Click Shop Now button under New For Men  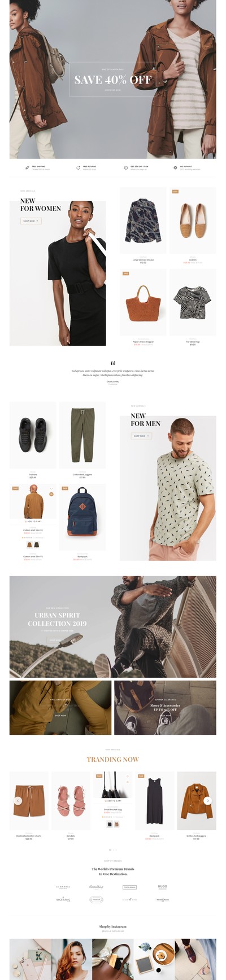pyautogui.click(x=141, y=436)
